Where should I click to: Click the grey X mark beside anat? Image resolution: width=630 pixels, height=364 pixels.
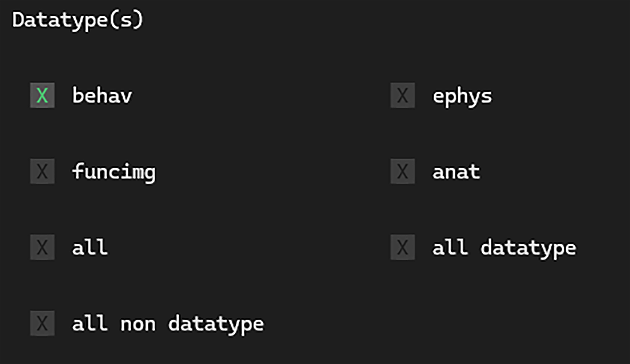[x=403, y=171]
